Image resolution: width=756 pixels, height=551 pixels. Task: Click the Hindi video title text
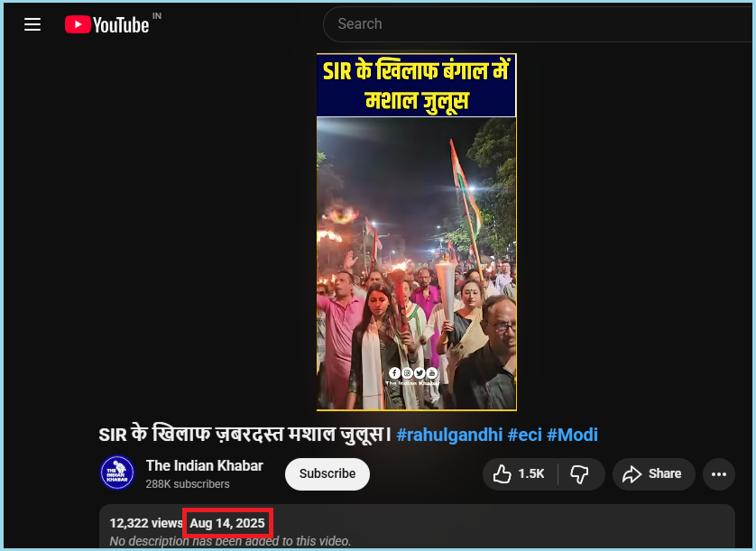tap(244, 435)
